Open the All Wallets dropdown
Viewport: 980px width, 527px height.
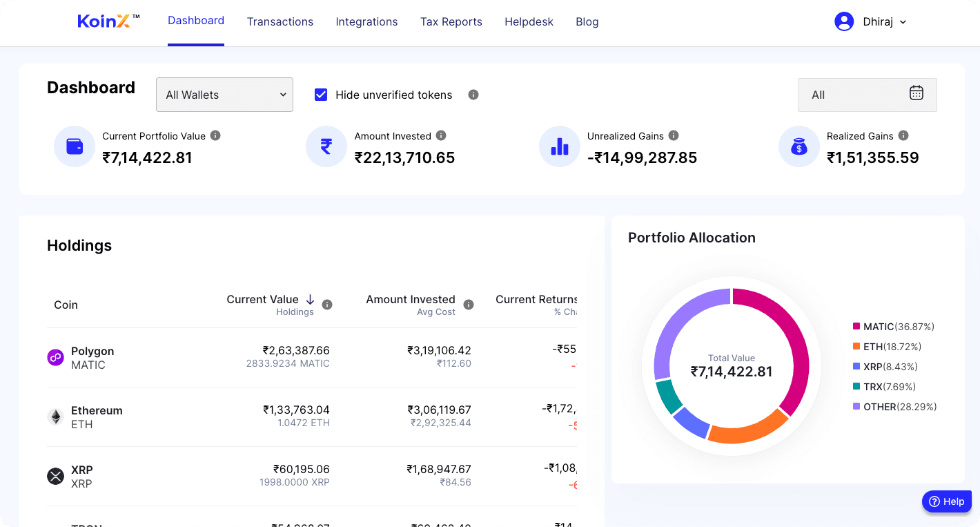[224, 95]
